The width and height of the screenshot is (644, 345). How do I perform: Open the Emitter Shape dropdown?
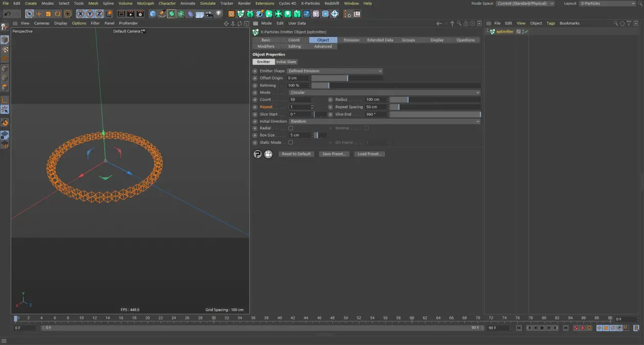coord(334,71)
